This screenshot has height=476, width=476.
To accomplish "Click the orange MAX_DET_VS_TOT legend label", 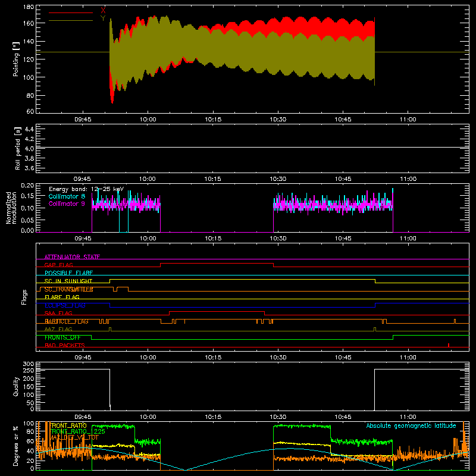I will click(x=73, y=437).
